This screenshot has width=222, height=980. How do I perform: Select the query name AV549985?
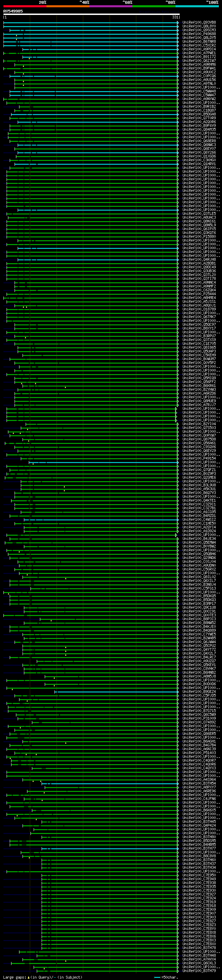tap(13, 11)
